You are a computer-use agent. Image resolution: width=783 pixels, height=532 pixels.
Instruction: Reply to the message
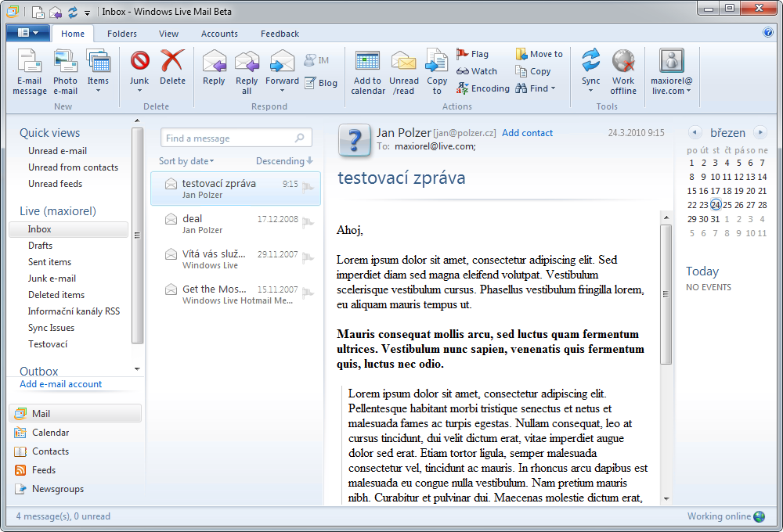[x=214, y=67]
